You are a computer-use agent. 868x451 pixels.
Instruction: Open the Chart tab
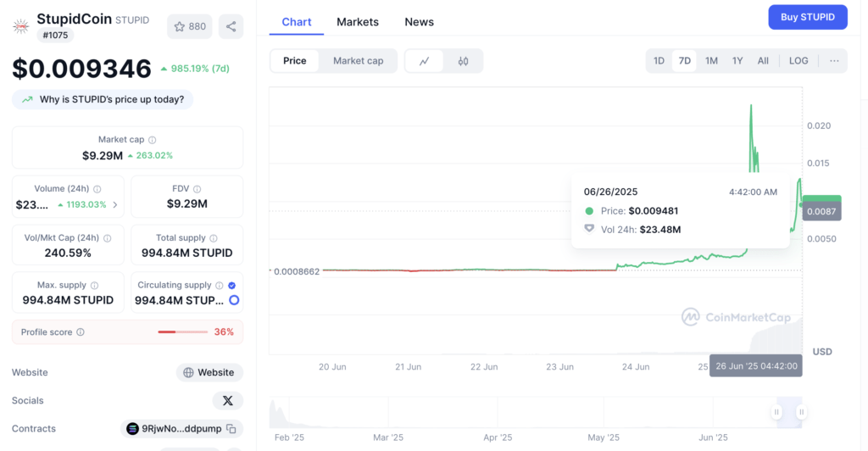[x=296, y=22]
